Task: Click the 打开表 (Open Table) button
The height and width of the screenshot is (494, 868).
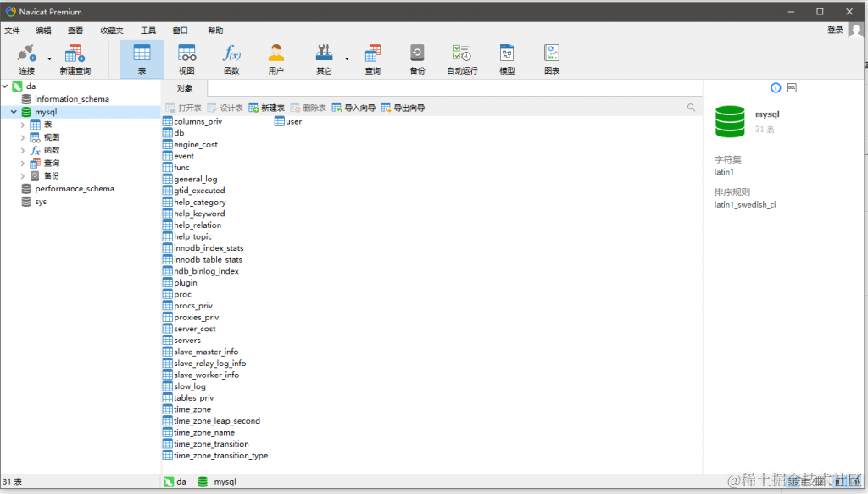Action: [x=184, y=108]
